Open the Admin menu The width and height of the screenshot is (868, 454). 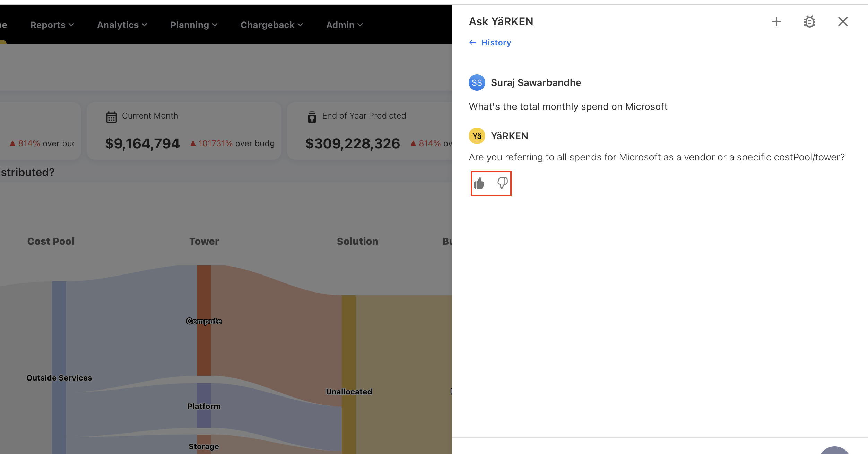point(344,25)
